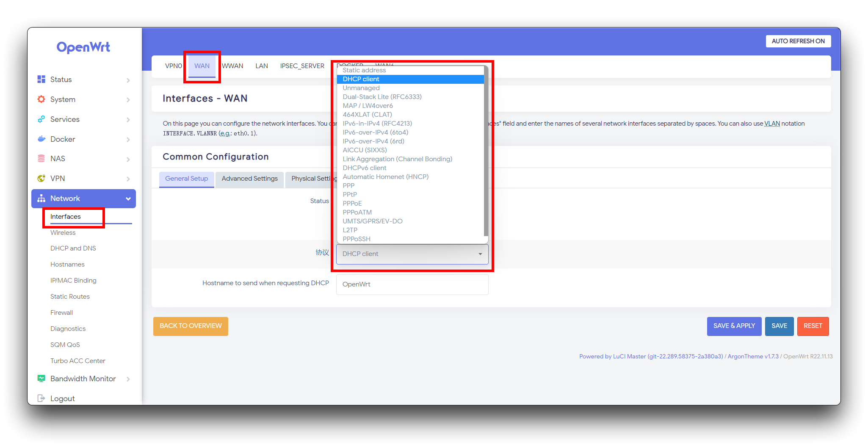
Task: Select the General Setup tab
Action: point(187,179)
